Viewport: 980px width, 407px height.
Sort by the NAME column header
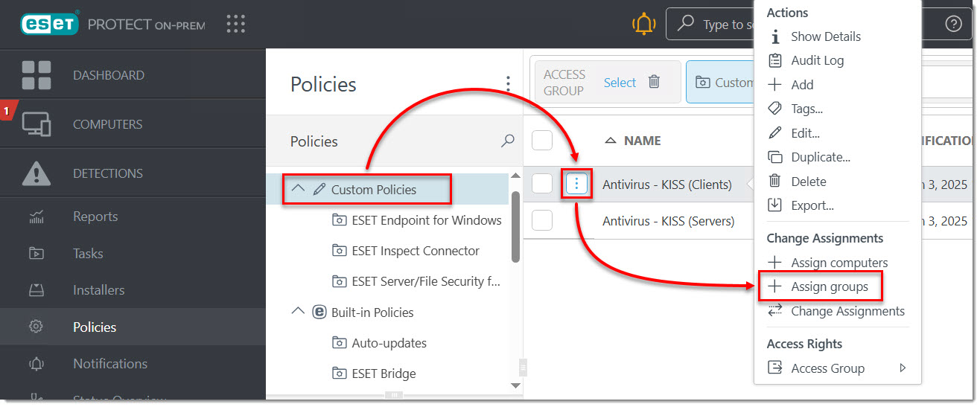pyautogui.click(x=642, y=141)
